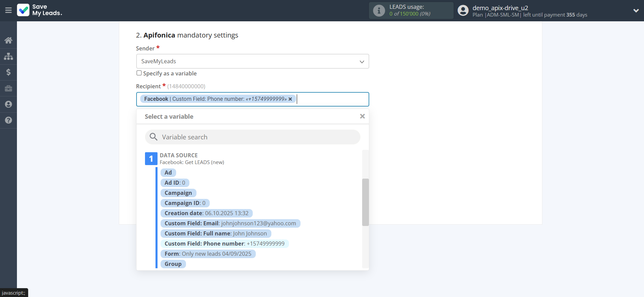This screenshot has width=644, height=297.
Task: Remove the Facebook phone number tag
Action: (x=290, y=99)
